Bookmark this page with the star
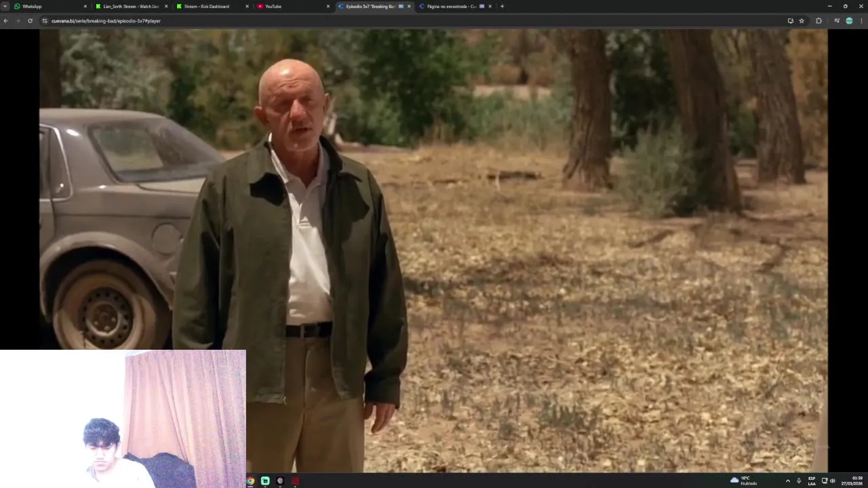868x488 pixels. coord(802,21)
